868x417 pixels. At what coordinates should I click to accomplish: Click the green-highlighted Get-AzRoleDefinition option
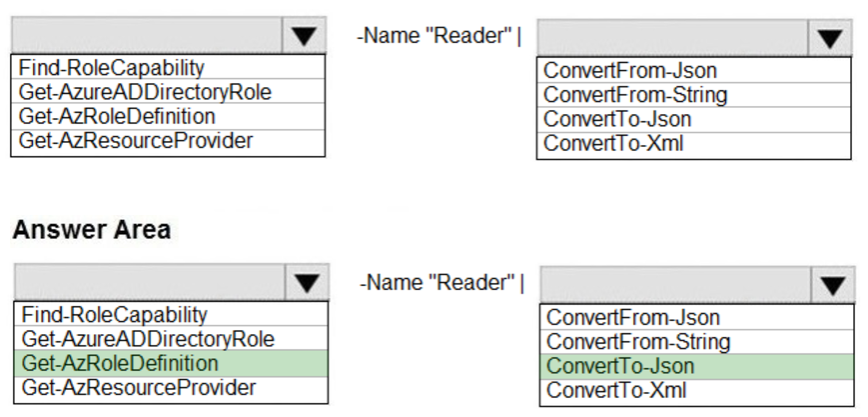tap(120, 363)
